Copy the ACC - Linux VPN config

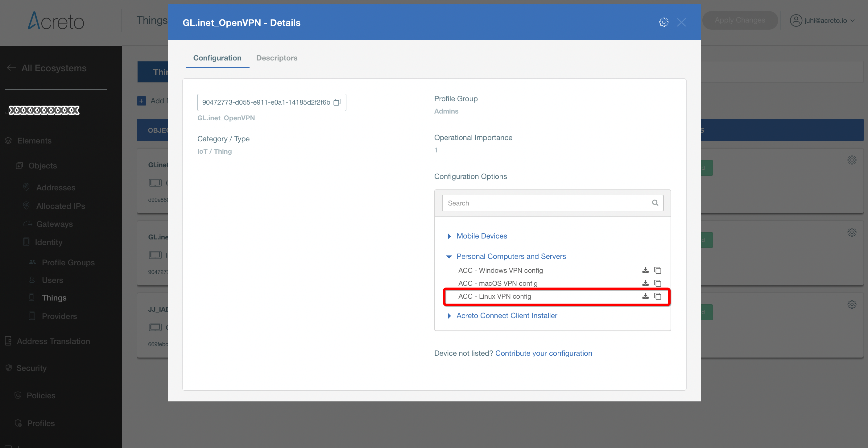click(657, 296)
